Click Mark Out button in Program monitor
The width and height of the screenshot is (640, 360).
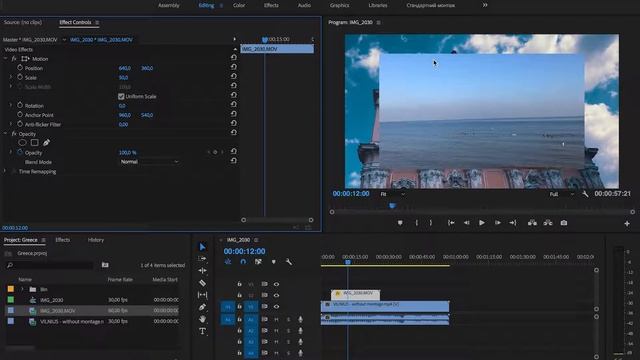[431, 223]
